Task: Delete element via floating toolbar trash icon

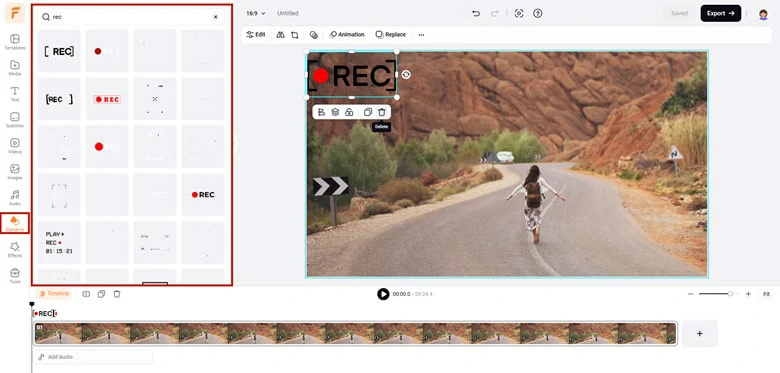Action: coord(382,112)
